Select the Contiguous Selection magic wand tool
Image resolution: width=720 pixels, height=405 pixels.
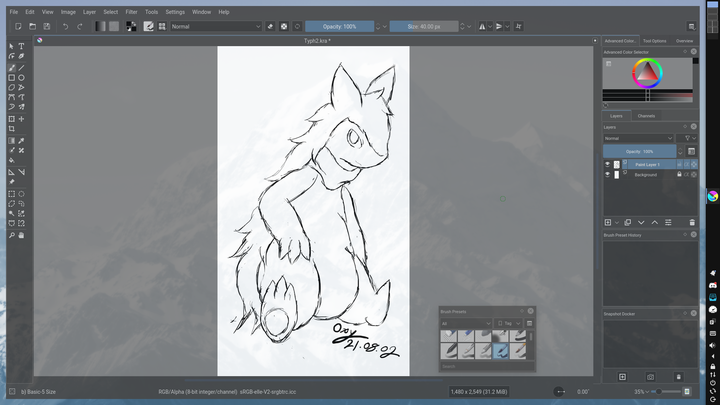11,214
